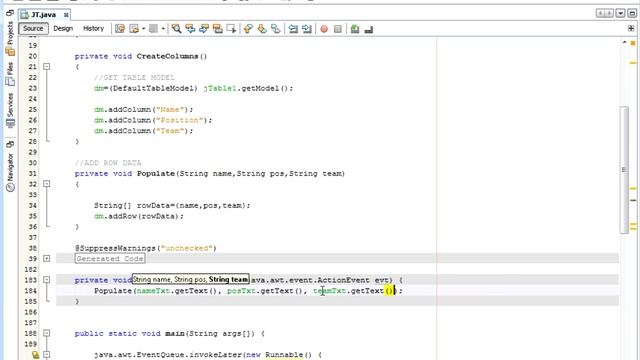Click "rowData" in line 35
The width and height of the screenshot is (640, 360).
click(158, 216)
